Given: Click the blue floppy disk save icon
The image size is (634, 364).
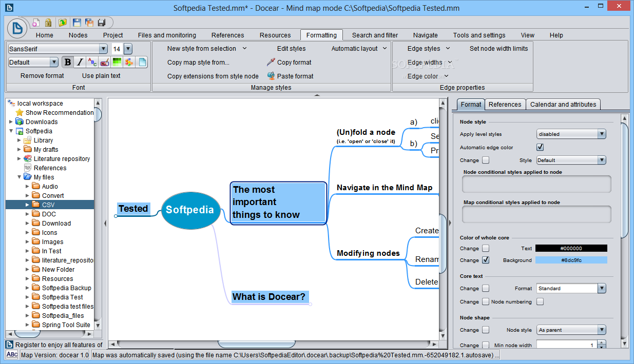Looking at the screenshot, I should click(x=77, y=23).
